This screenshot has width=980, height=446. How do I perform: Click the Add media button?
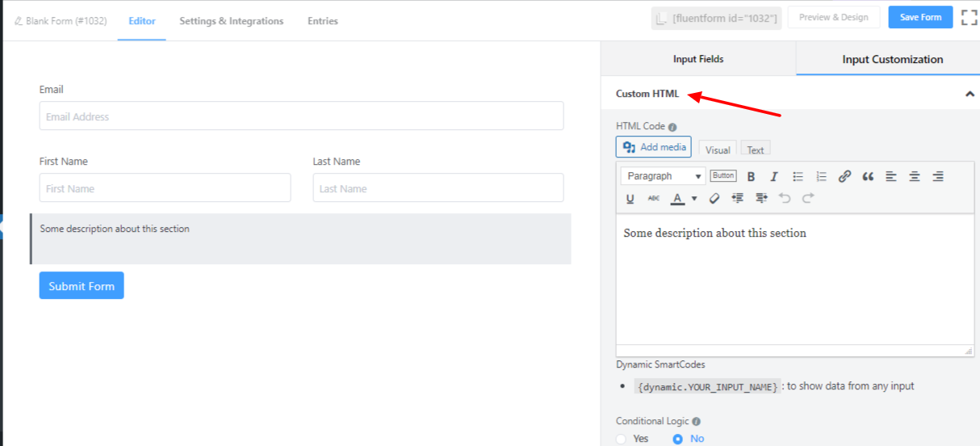click(x=654, y=147)
